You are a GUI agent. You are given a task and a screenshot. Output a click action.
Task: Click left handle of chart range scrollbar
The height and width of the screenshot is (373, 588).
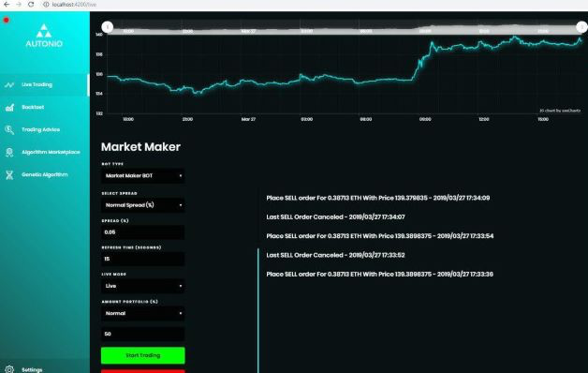click(108, 27)
